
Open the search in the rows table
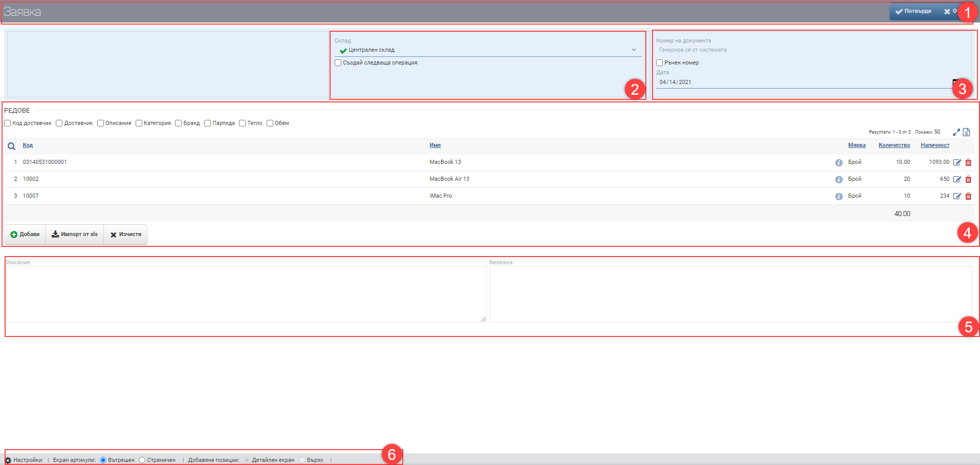11,146
